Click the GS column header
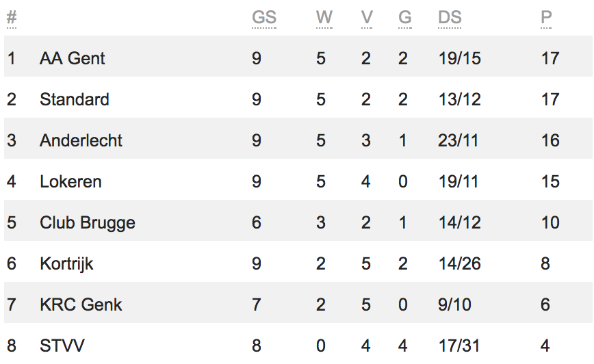 click(264, 17)
